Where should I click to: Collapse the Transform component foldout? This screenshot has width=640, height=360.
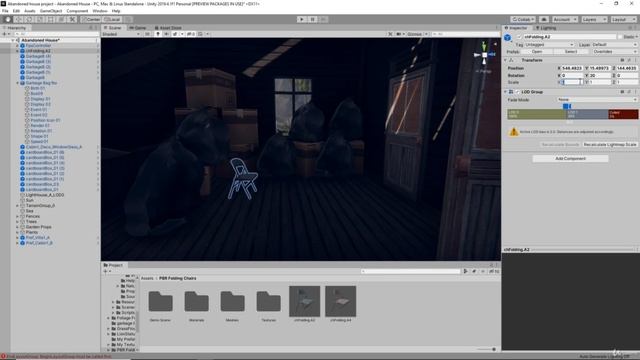[505, 60]
